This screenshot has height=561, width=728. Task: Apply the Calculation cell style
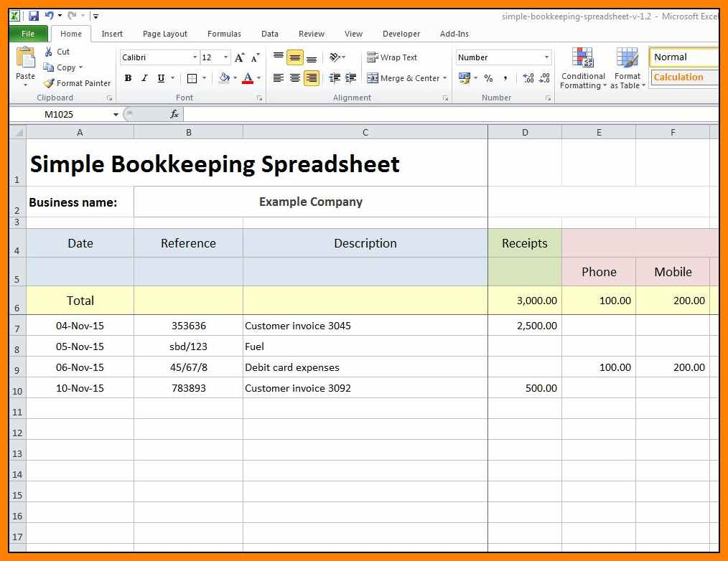point(683,77)
